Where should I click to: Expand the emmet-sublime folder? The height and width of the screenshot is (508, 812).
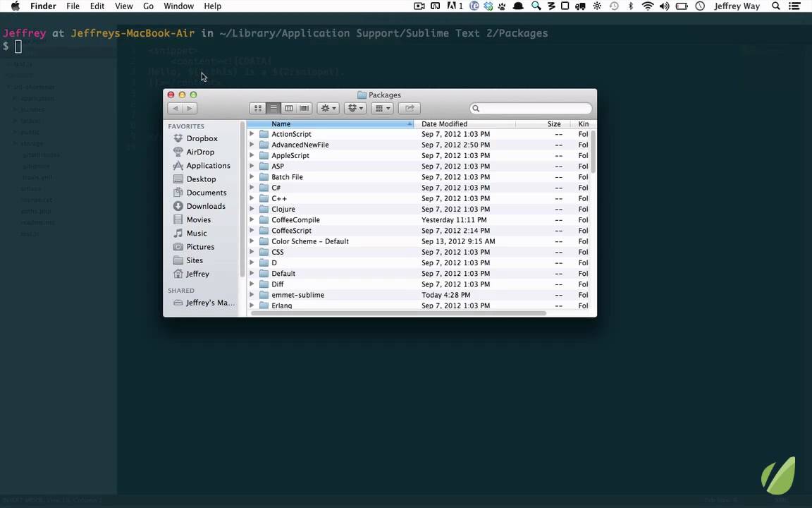click(252, 295)
